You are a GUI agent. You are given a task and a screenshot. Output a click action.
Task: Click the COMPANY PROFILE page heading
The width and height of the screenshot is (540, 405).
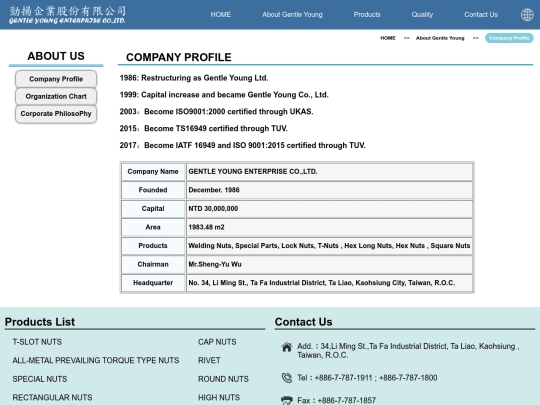pos(179,57)
